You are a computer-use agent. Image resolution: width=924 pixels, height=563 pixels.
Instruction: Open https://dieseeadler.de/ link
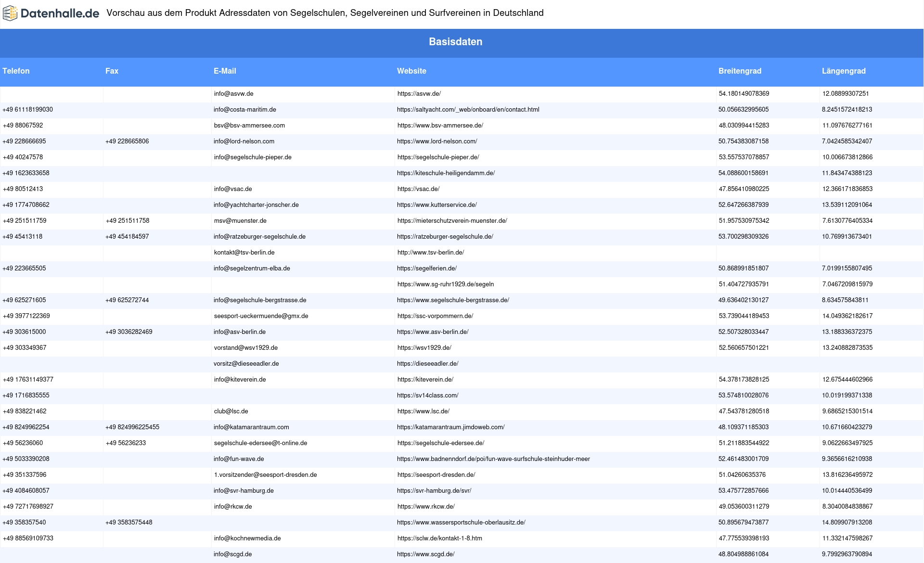click(x=428, y=364)
